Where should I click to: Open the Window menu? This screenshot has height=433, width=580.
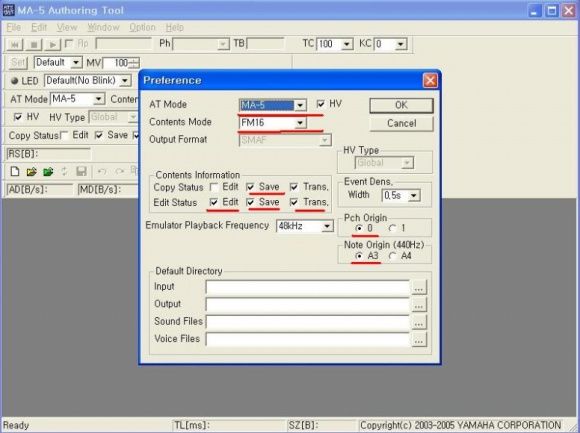click(103, 27)
